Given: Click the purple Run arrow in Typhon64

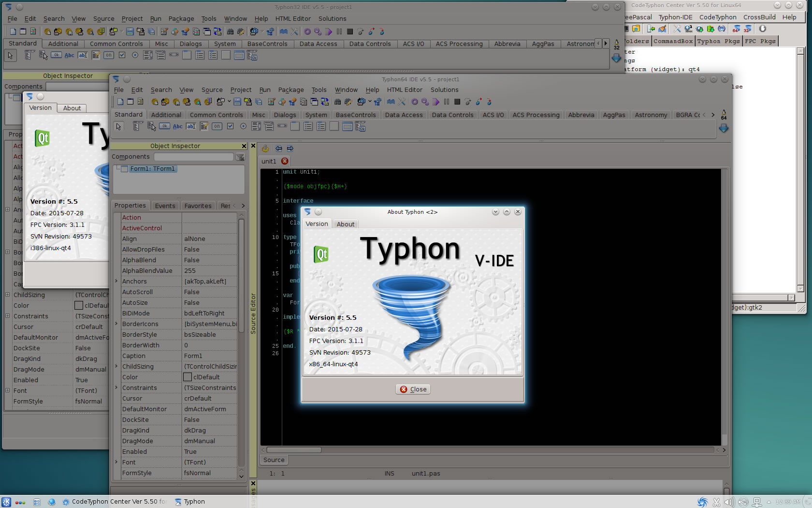Looking at the screenshot, I should point(436,102).
